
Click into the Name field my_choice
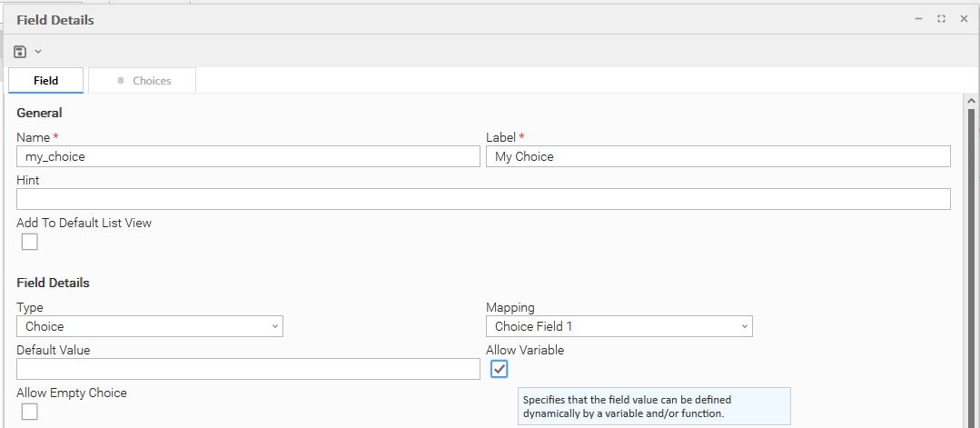pos(248,156)
